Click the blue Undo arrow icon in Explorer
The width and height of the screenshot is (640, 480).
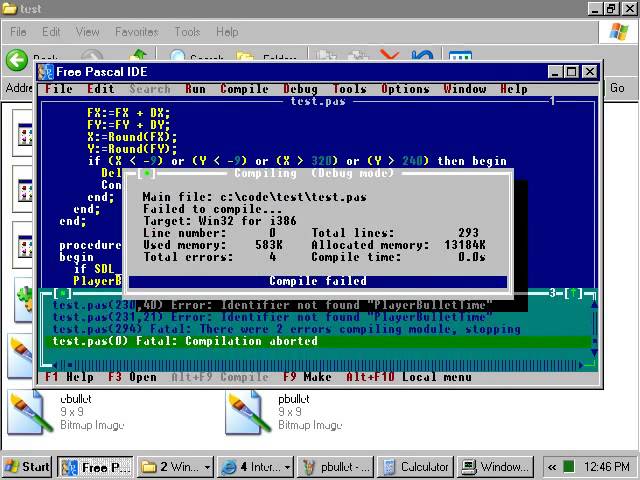(422, 55)
